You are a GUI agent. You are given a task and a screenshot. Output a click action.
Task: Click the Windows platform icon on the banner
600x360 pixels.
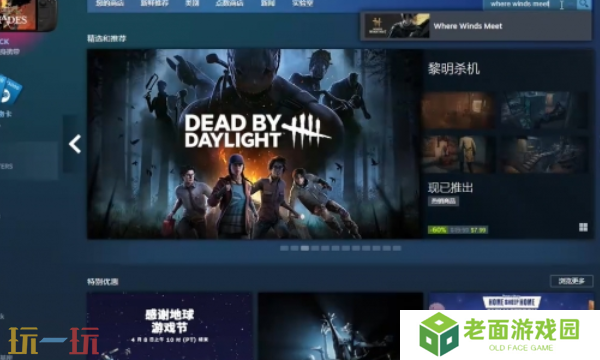(x=583, y=228)
